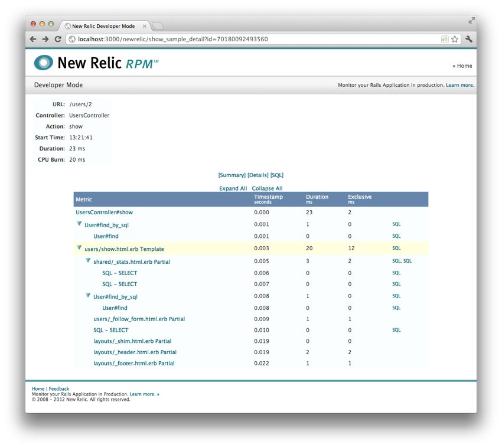This screenshot has width=502, height=448.
Task: Collapse shared/_stats.html.erb Partial node
Action: click(88, 261)
